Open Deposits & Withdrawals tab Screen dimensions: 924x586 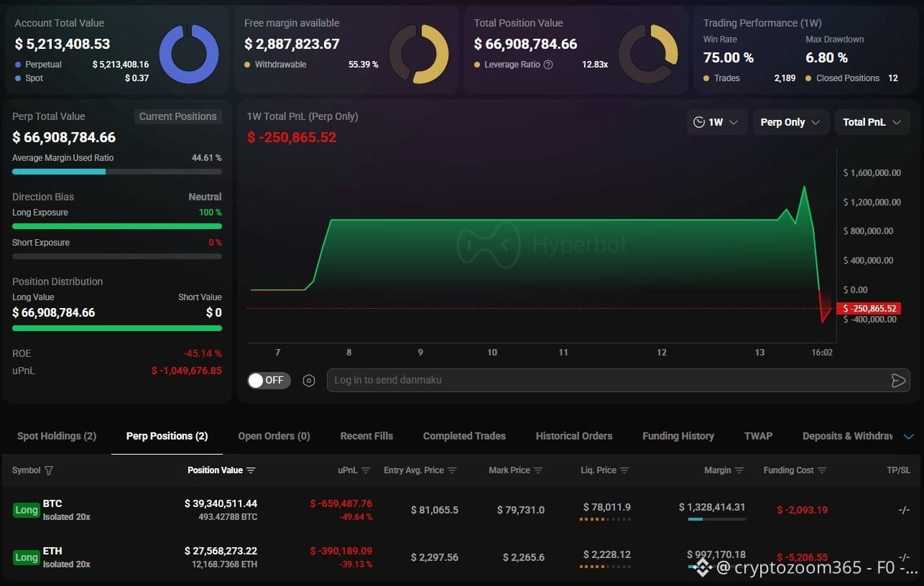pos(848,436)
